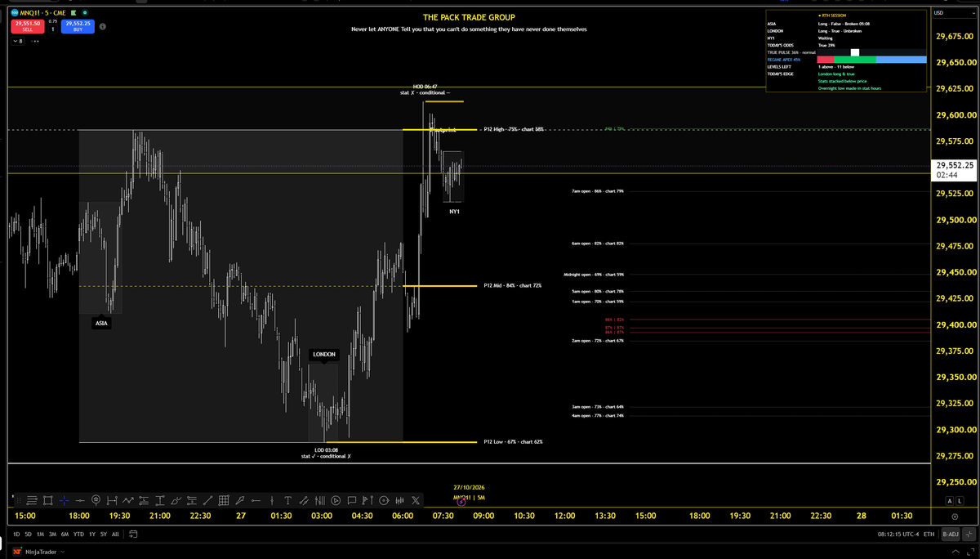Select the horizontal line tool with center dot
980x559 pixels.
pyautogui.click(x=80, y=500)
